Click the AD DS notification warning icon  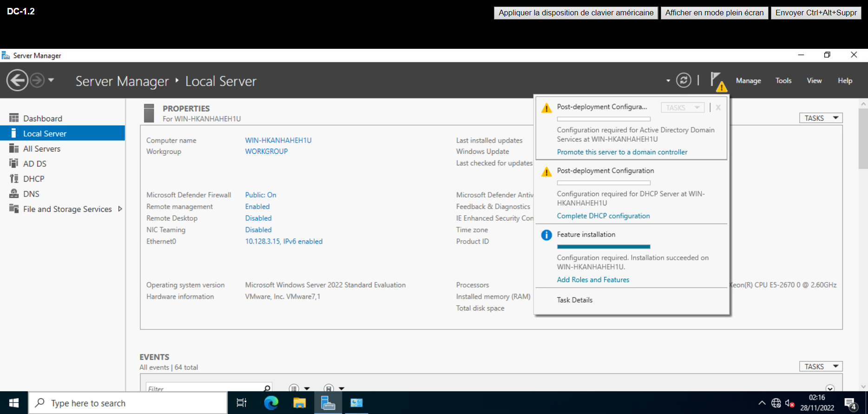coord(546,108)
